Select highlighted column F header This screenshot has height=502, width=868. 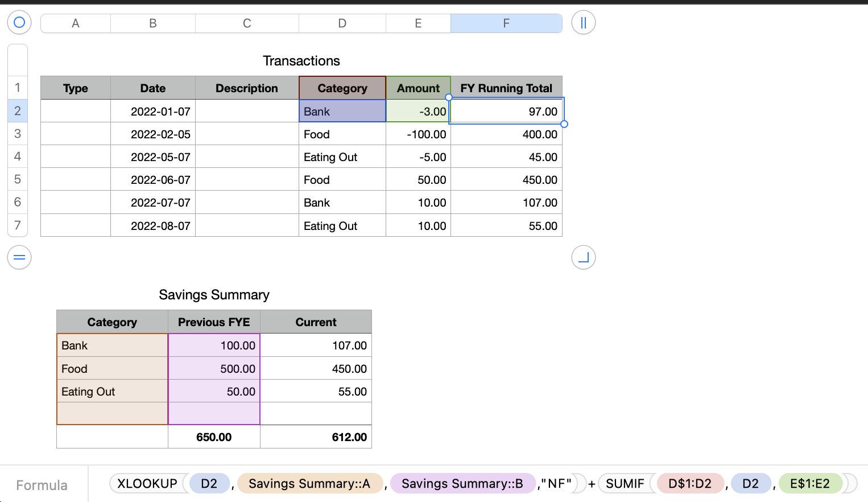(x=506, y=23)
